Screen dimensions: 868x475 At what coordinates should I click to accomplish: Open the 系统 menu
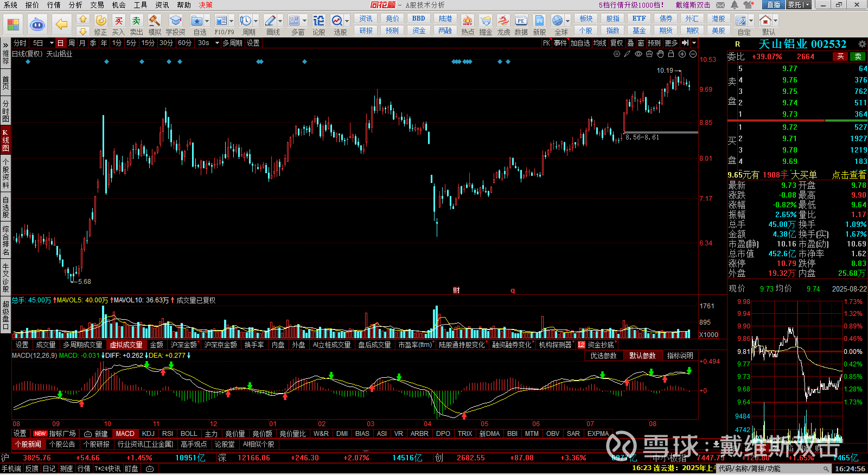pyautogui.click(x=10, y=5)
